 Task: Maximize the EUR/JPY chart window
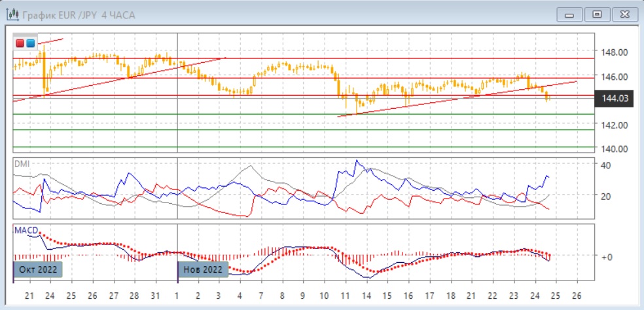(597, 14)
